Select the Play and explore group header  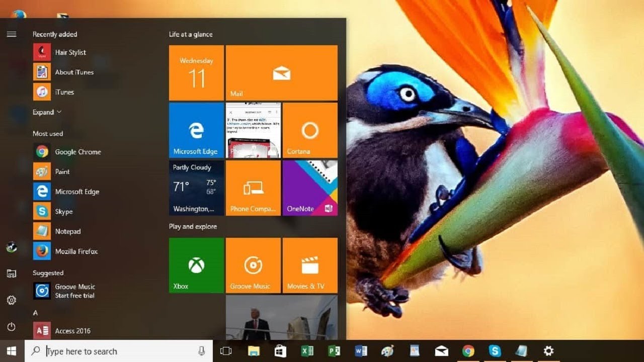193,226
